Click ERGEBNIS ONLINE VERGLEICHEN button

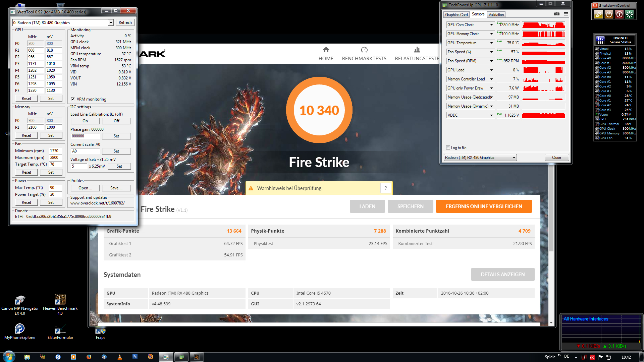(x=484, y=206)
